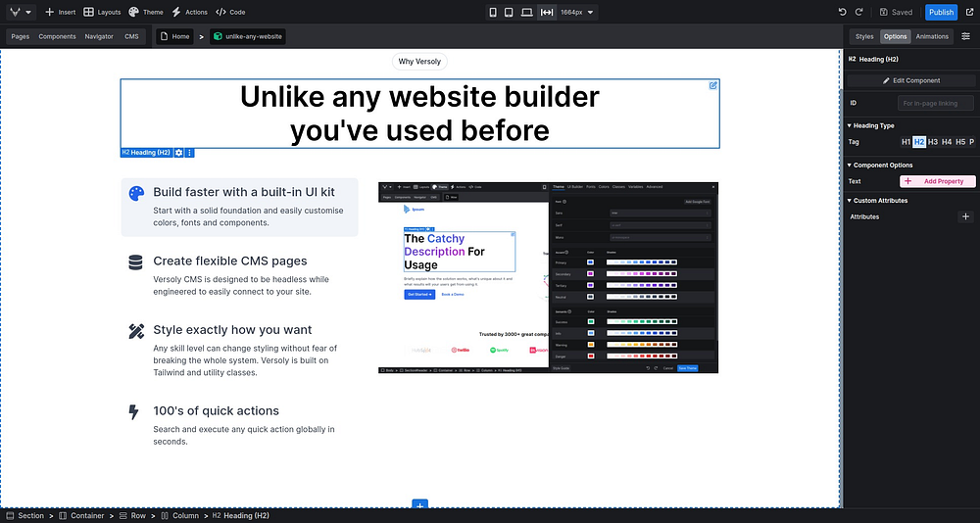Set heading tag to H3
This screenshot has width=980, height=523.
[x=933, y=142]
